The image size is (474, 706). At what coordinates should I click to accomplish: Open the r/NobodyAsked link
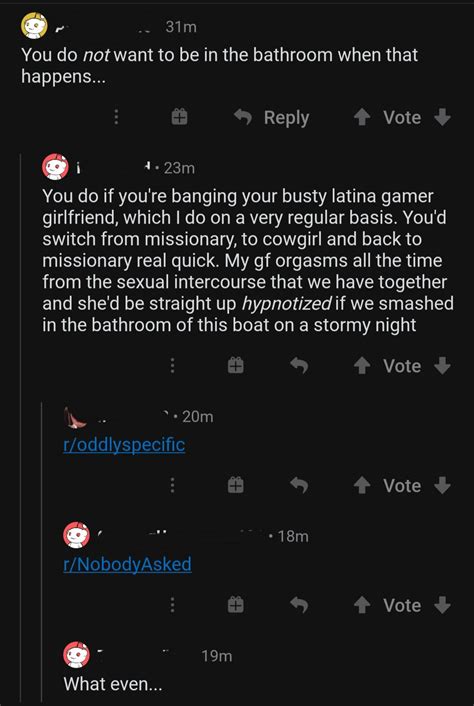127,564
